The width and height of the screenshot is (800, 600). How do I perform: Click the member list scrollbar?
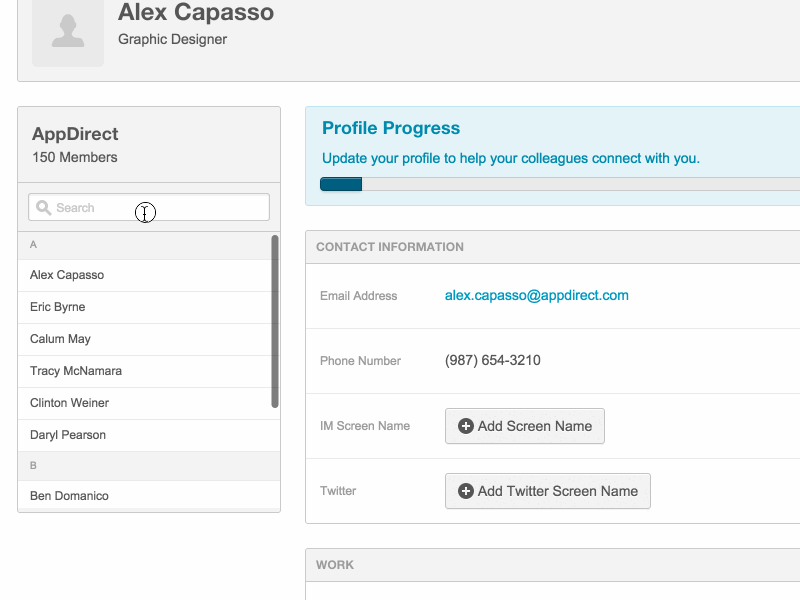(275, 320)
